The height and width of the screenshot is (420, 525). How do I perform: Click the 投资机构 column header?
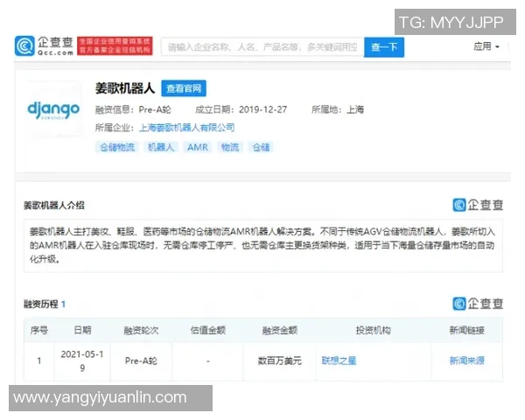(374, 330)
